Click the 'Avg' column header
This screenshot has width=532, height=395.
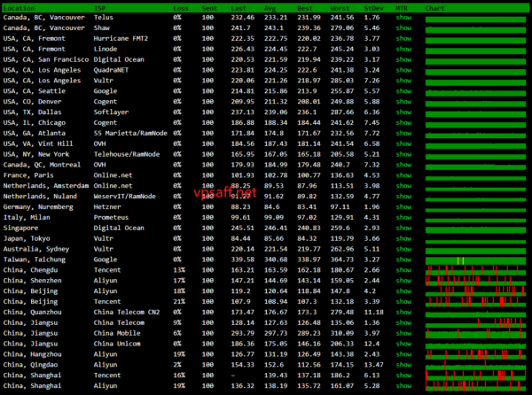(x=270, y=8)
